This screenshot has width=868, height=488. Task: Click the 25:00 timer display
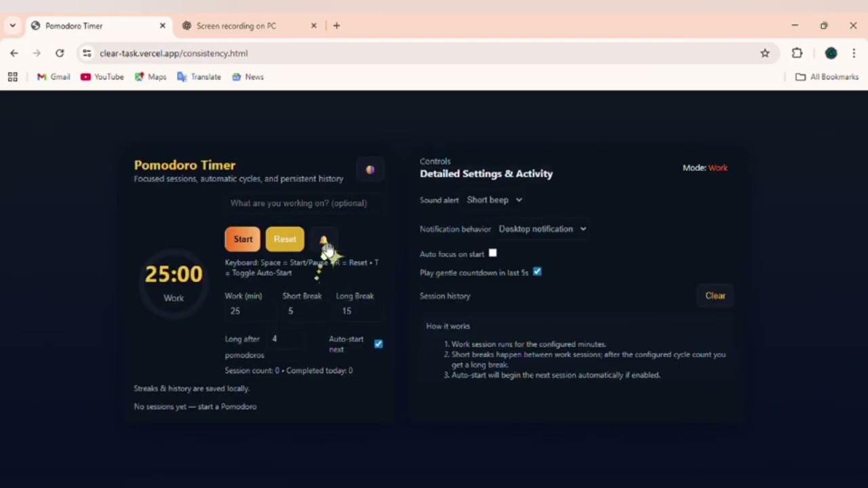tap(174, 274)
